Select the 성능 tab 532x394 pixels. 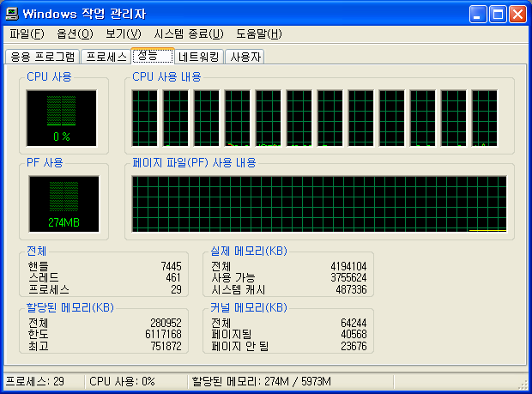click(153, 55)
